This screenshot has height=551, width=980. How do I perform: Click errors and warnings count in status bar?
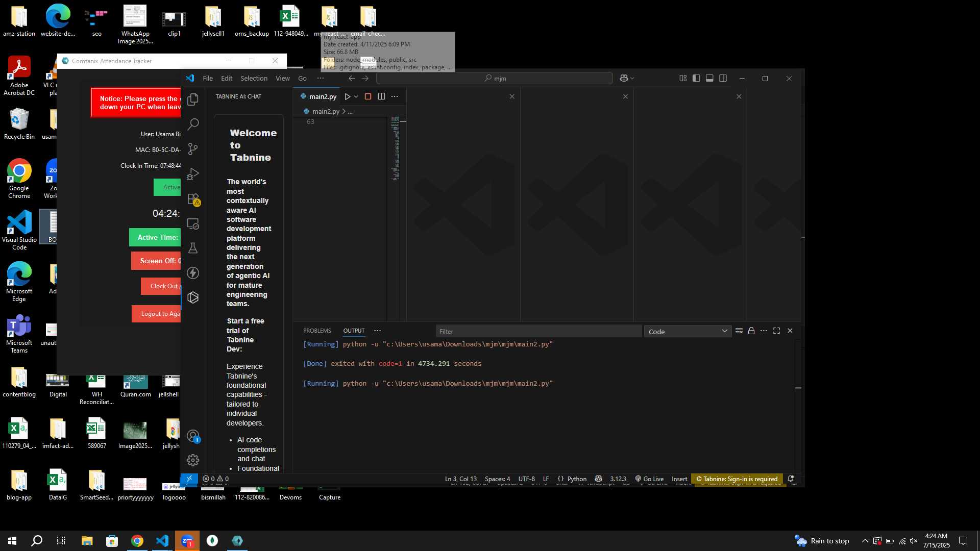215,479
